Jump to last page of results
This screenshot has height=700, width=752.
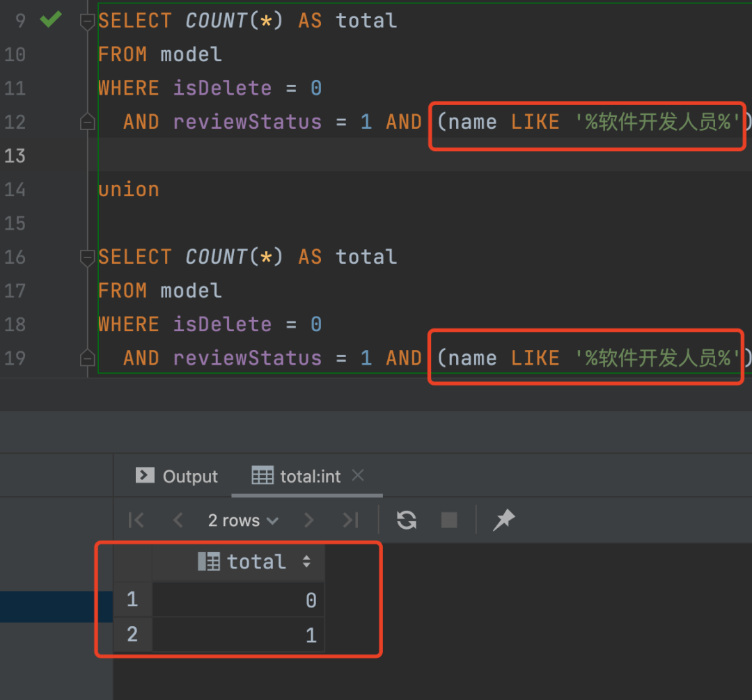(350, 520)
